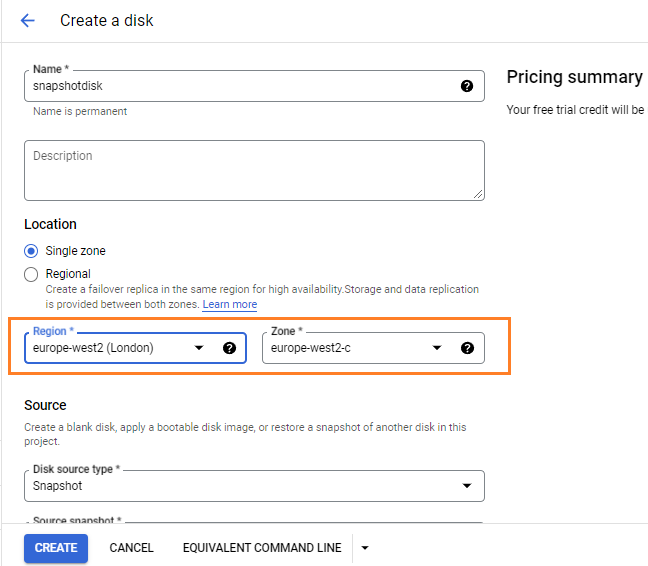The height and width of the screenshot is (566, 648).
Task: Expand arrow beside Equivalent Command Line
Action: coord(365,548)
